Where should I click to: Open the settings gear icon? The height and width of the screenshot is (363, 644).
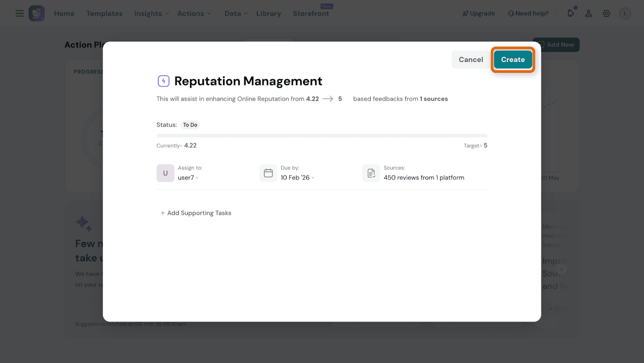606,13
